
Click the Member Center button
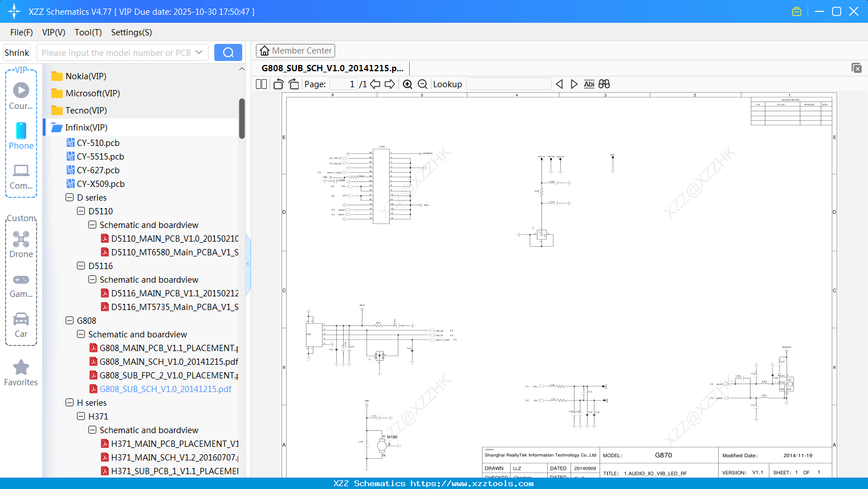pos(295,50)
